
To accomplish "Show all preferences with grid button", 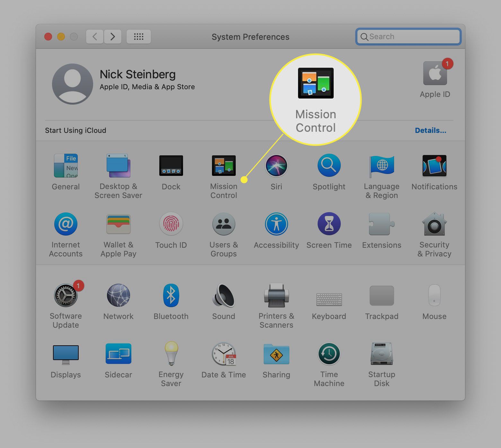I will (x=139, y=37).
